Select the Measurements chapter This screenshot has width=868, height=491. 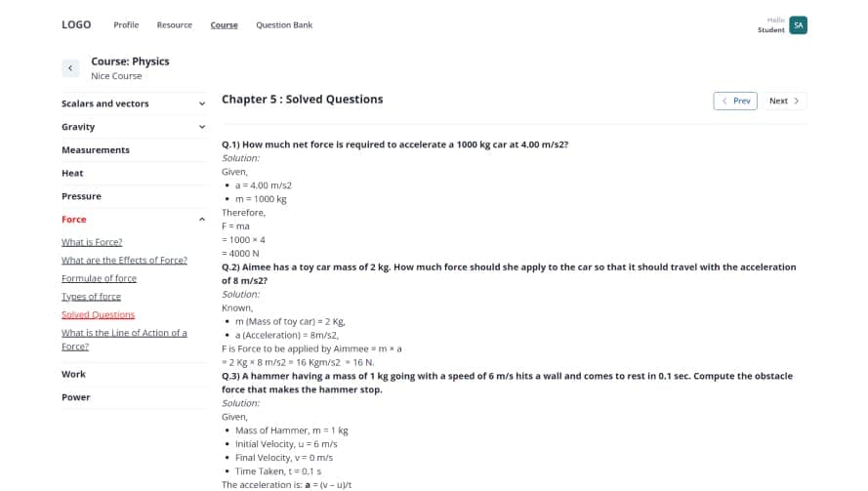(96, 150)
